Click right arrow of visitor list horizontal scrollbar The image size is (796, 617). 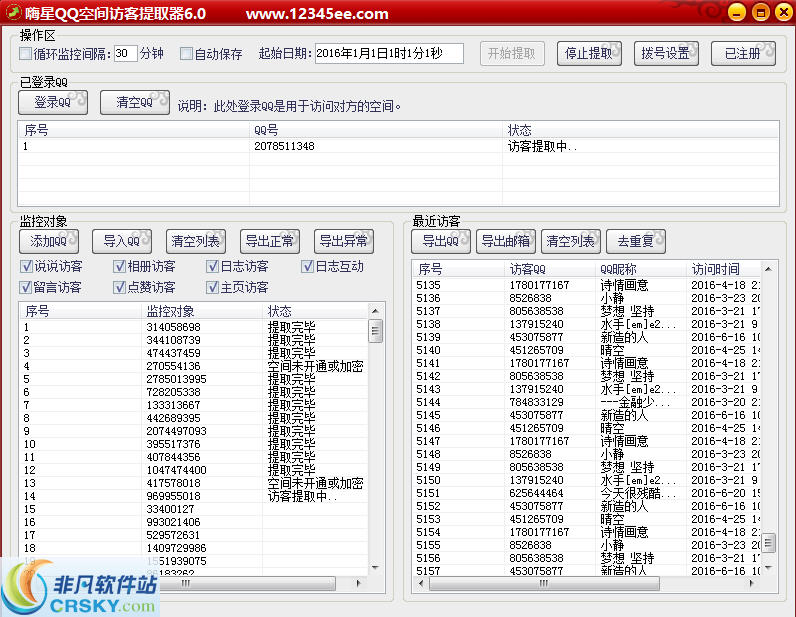pos(752,583)
